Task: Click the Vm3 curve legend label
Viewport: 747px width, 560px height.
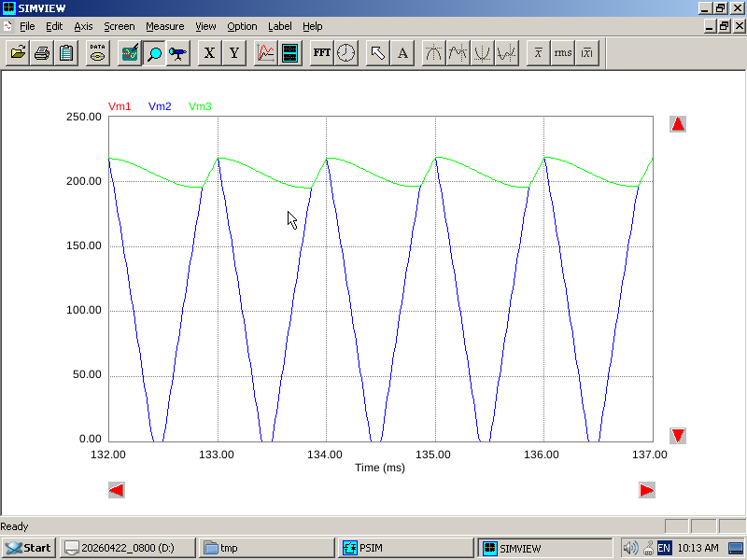Action: (200, 106)
